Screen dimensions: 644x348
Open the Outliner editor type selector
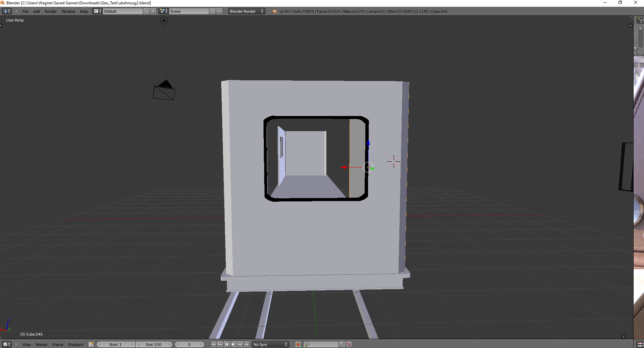pyautogui.click(x=640, y=20)
